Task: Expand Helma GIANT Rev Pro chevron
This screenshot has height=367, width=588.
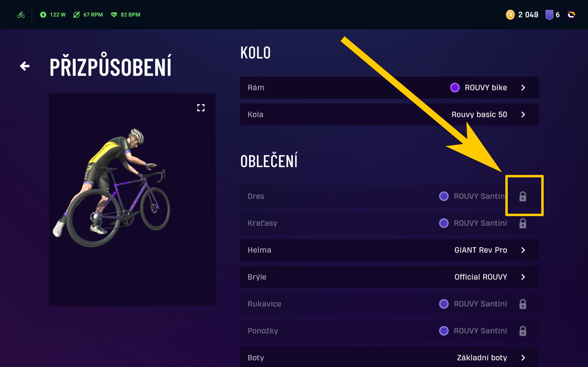Action: pyautogui.click(x=523, y=250)
